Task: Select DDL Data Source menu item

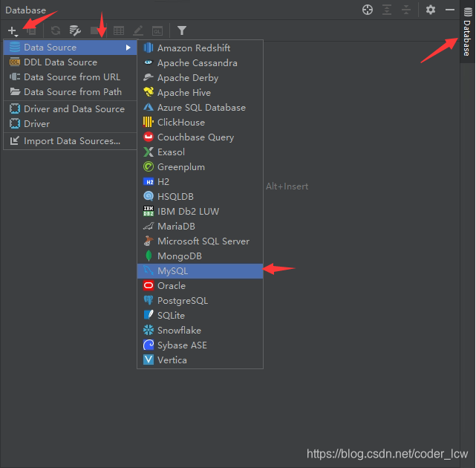Action: [x=70, y=62]
